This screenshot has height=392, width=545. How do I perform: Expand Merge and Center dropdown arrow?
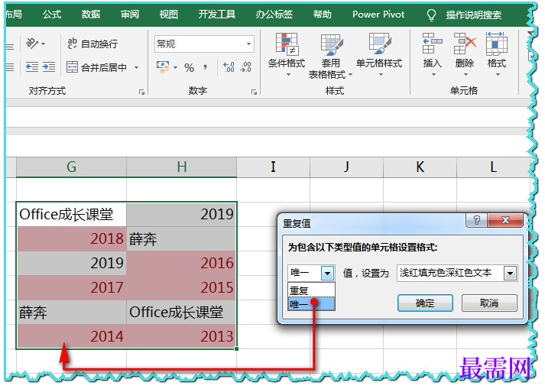tap(137, 67)
